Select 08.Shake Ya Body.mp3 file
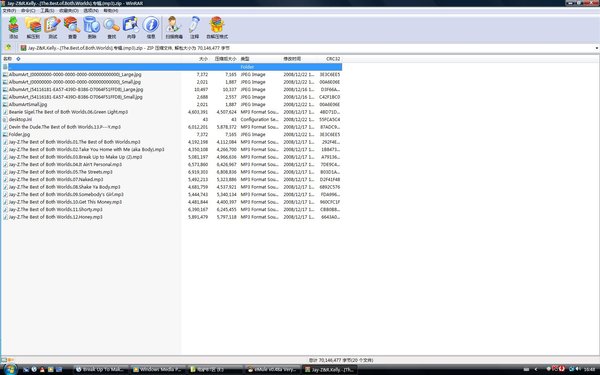 point(65,187)
